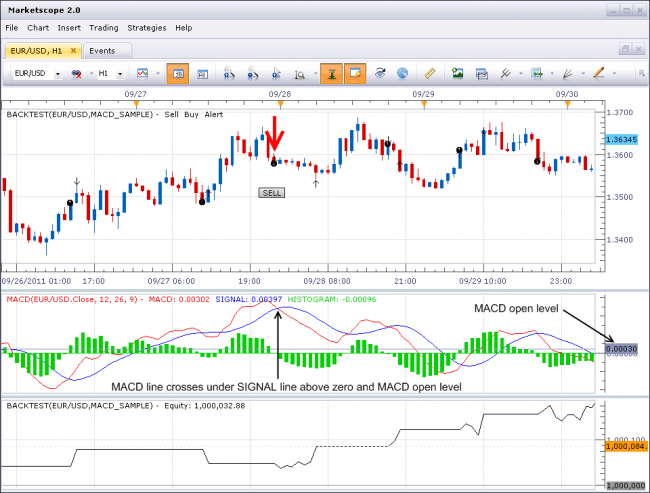
Task: Click the Buy label on price chart header
Action: [191, 114]
